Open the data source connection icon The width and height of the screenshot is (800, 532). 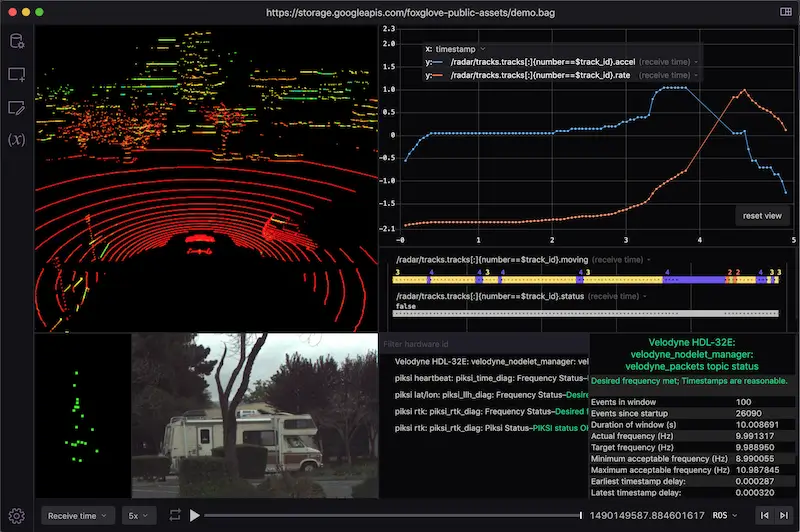pyautogui.click(x=17, y=41)
